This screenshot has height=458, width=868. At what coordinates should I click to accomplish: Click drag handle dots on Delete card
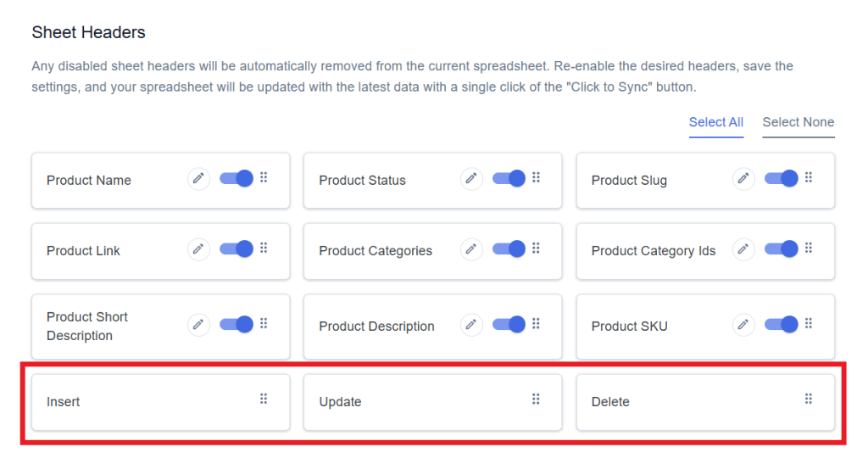(808, 399)
